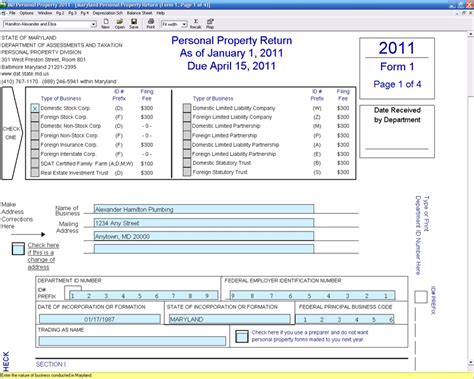Click the 1234 Any Street address field
The height and width of the screenshot is (379, 474).
coord(204,223)
